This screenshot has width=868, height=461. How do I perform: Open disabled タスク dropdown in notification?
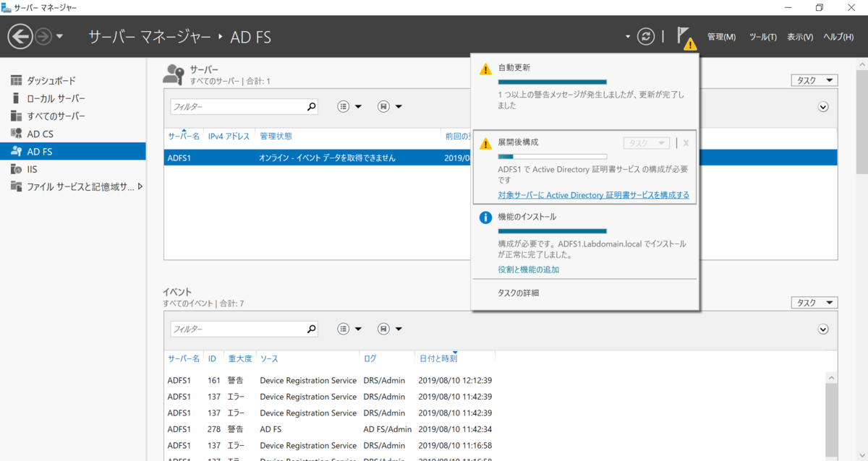coord(647,143)
